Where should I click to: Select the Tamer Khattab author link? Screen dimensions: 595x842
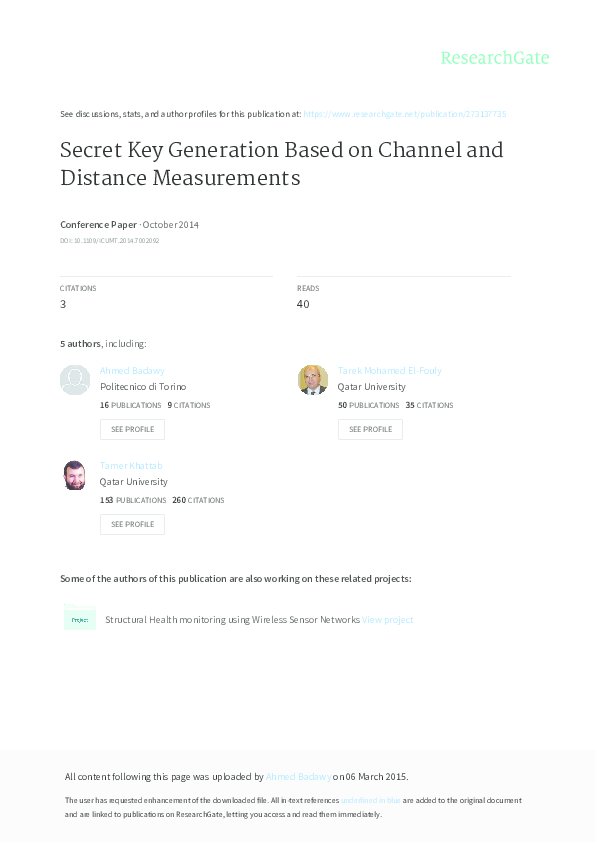(130, 465)
